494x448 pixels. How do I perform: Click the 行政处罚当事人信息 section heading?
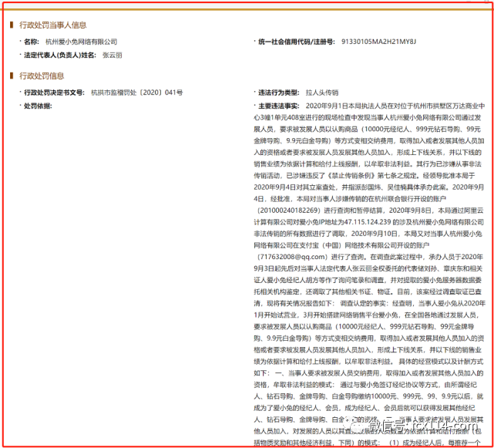[x=52, y=25]
